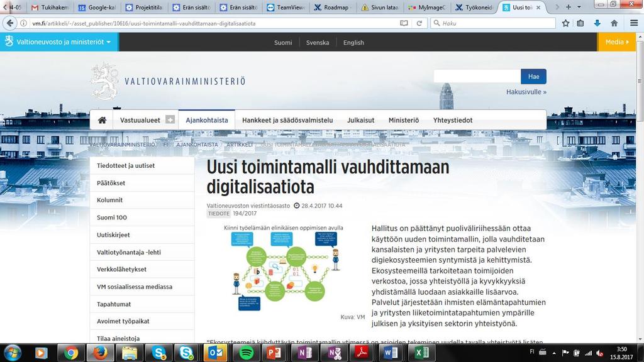The height and width of the screenshot is (362, 644).
Task: Open File Explorer from the taskbar
Action: [130, 353]
